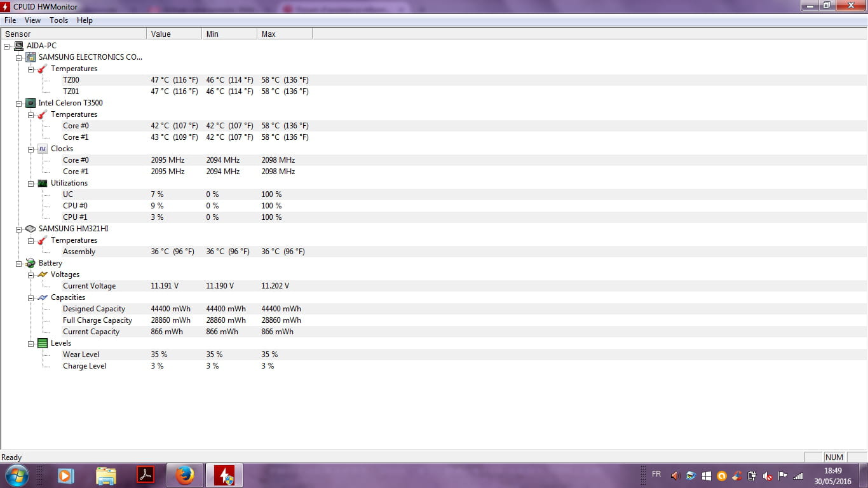Click the green Levels icon
The width and height of the screenshot is (868, 488).
(x=43, y=343)
